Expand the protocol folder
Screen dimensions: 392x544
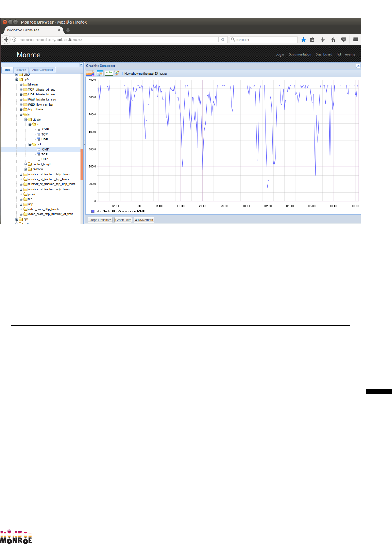tap(25, 169)
